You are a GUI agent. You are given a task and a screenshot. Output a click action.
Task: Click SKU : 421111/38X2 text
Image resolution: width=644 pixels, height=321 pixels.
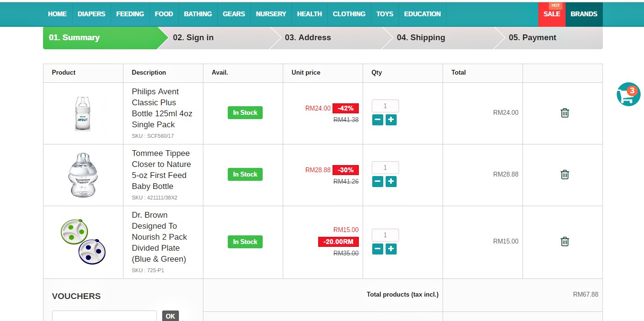click(155, 198)
